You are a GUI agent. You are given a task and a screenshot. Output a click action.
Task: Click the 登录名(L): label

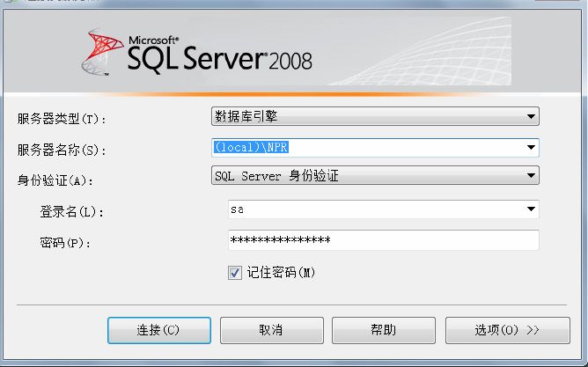(72, 212)
